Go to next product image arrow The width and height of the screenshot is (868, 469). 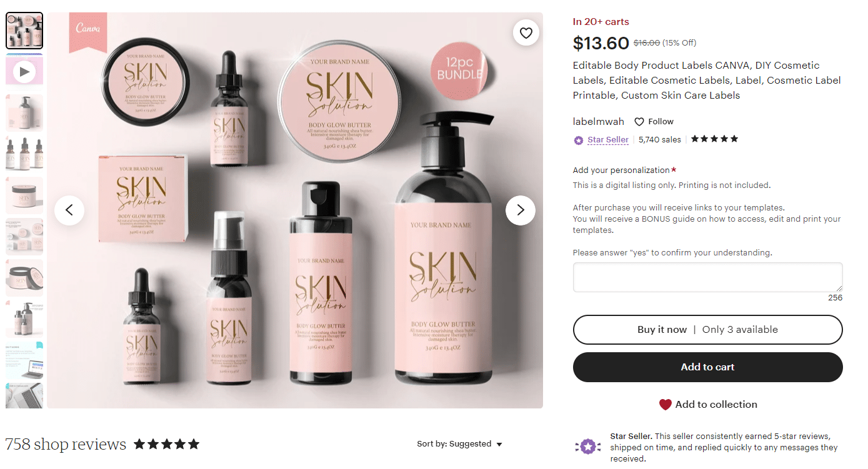(x=521, y=210)
